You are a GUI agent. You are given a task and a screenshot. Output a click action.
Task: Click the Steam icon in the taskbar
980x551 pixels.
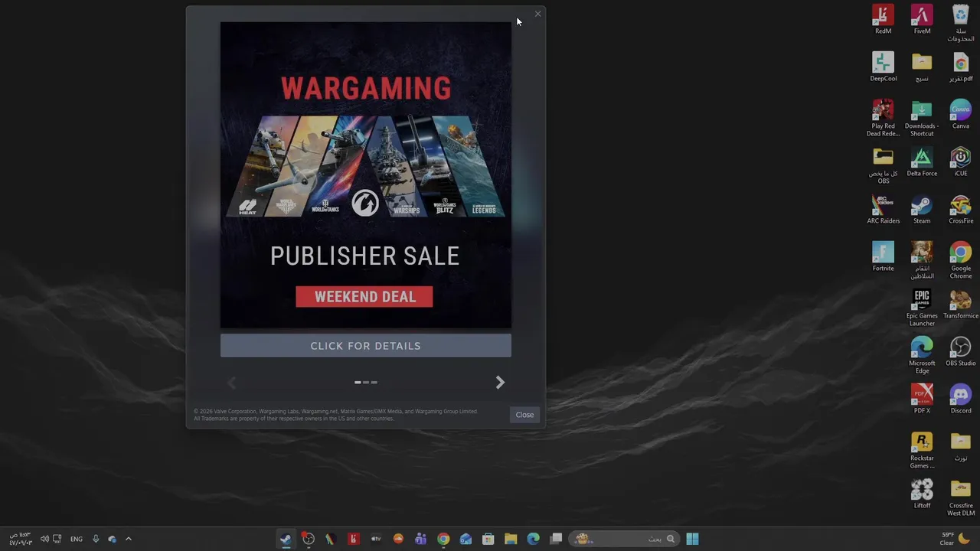pos(286,539)
